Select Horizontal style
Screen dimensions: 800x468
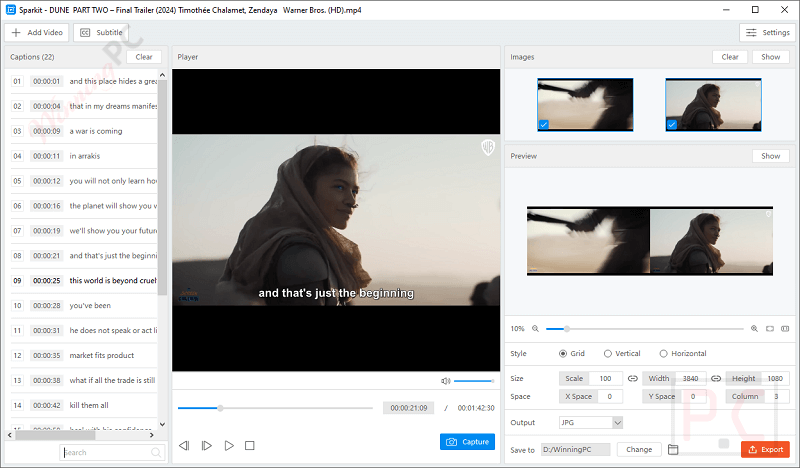(x=683, y=353)
